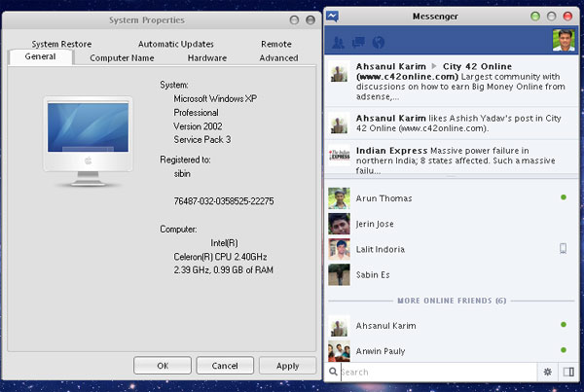Viewport: 584px width, 392px height.
Task: Click green zoom button on Messenger window
Action: [x=535, y=17]
